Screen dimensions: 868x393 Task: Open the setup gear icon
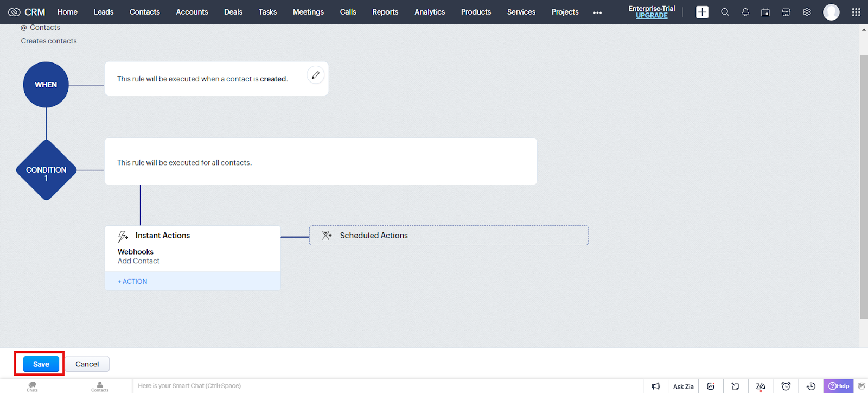pos(807,12)
